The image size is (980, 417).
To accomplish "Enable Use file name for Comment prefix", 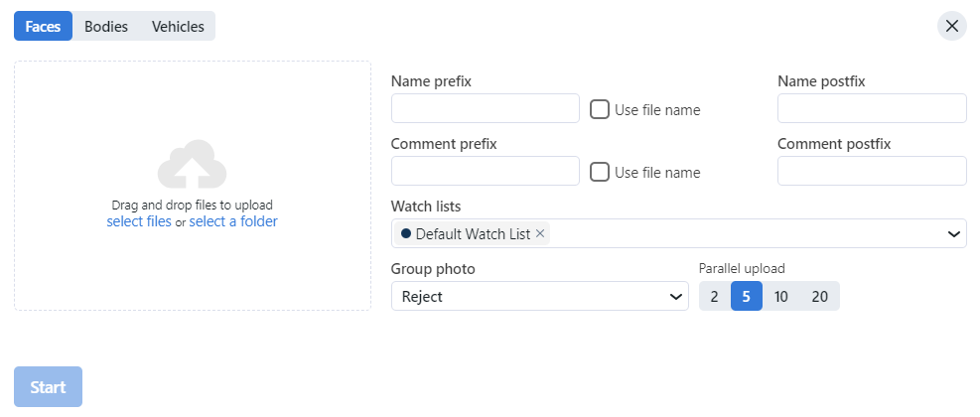I will [600, 172].
